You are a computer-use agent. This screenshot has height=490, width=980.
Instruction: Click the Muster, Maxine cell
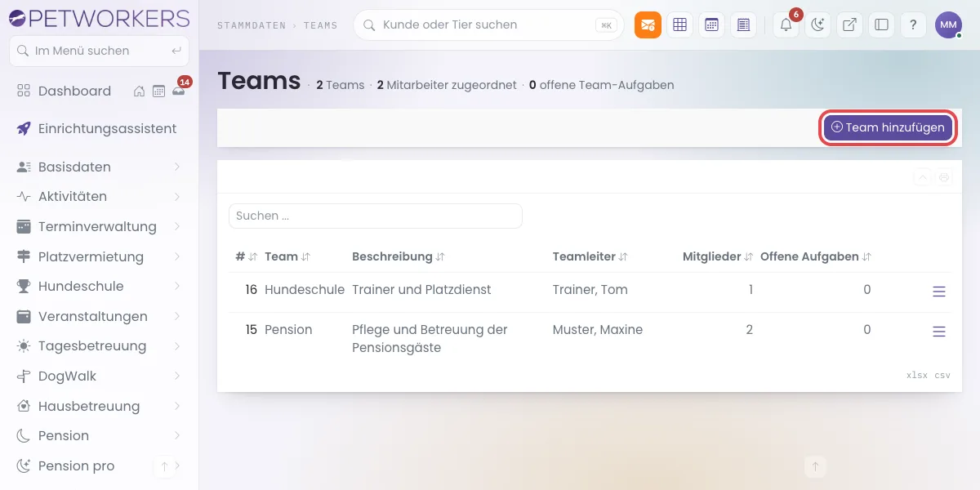point(598,330)
